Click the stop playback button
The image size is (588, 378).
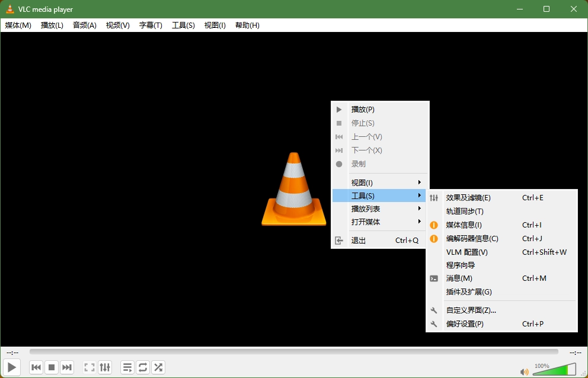point(52,367)
